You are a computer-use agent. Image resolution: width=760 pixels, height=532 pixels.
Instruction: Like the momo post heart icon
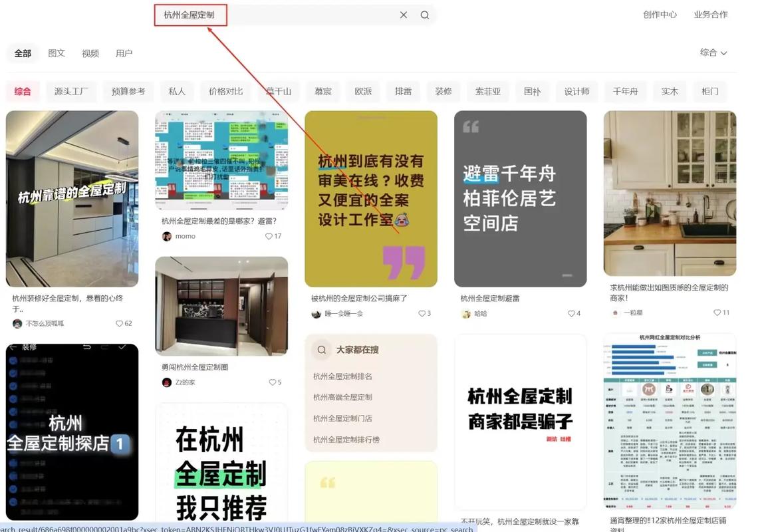269,236
